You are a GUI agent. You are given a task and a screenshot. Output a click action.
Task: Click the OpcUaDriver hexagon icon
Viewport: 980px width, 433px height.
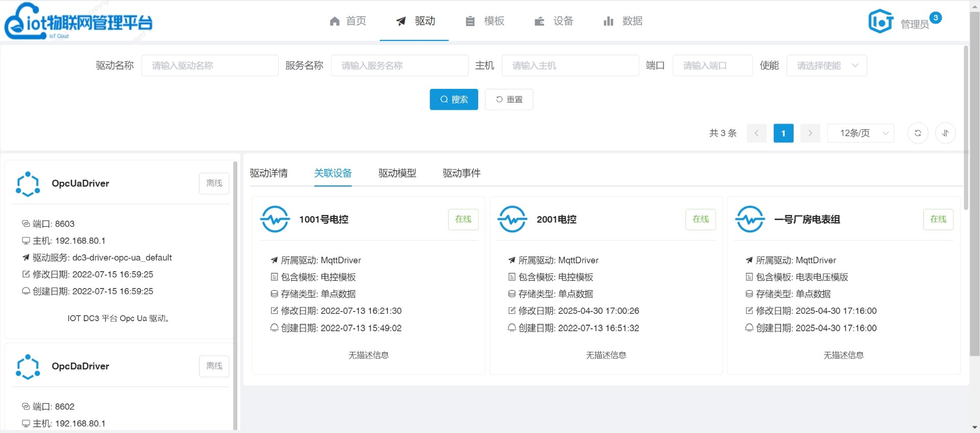[28, 184]
